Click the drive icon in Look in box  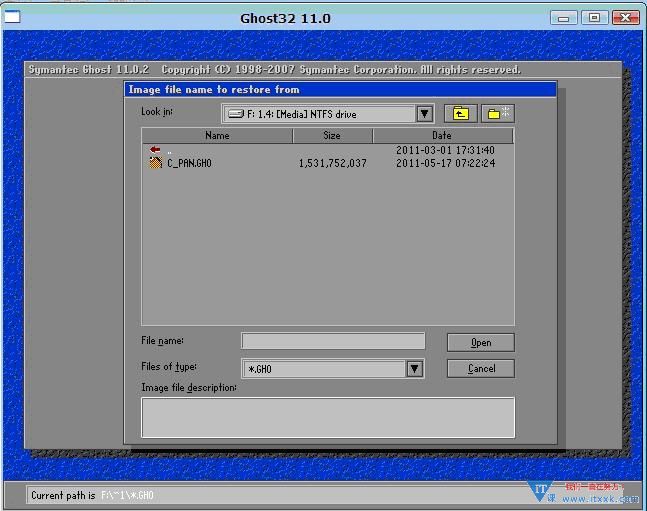236,114
